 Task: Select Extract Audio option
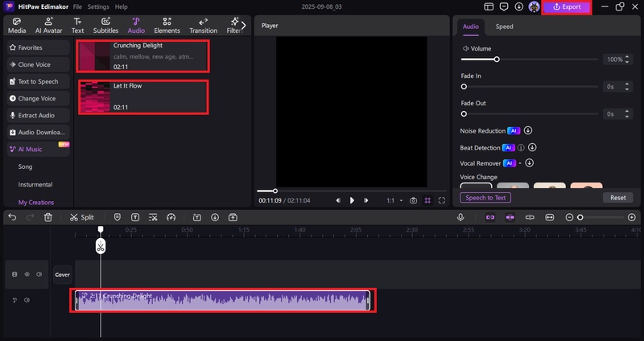click(38, 115)
